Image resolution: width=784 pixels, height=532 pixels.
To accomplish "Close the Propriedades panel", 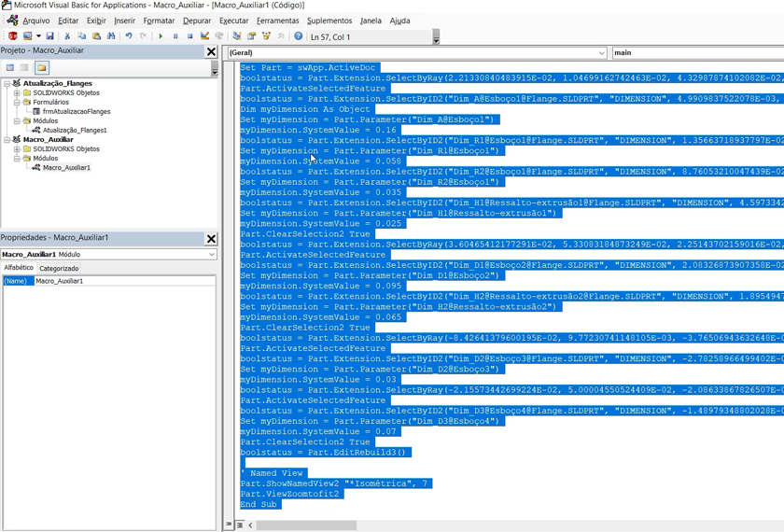I will (211, 238).
